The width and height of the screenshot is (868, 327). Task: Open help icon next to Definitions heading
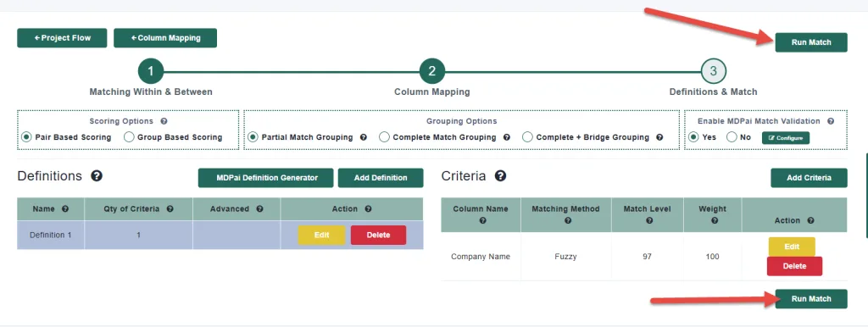click(x=97, y=176)
